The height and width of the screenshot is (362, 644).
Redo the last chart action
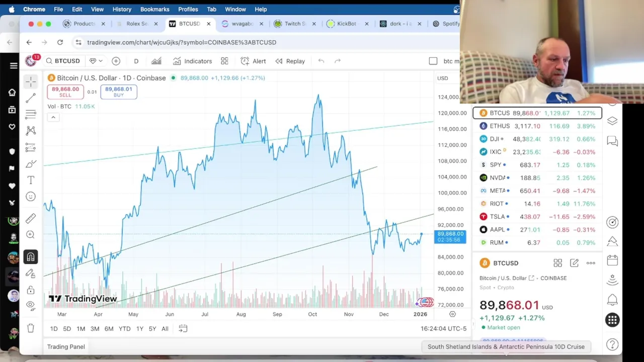(338, 61)
